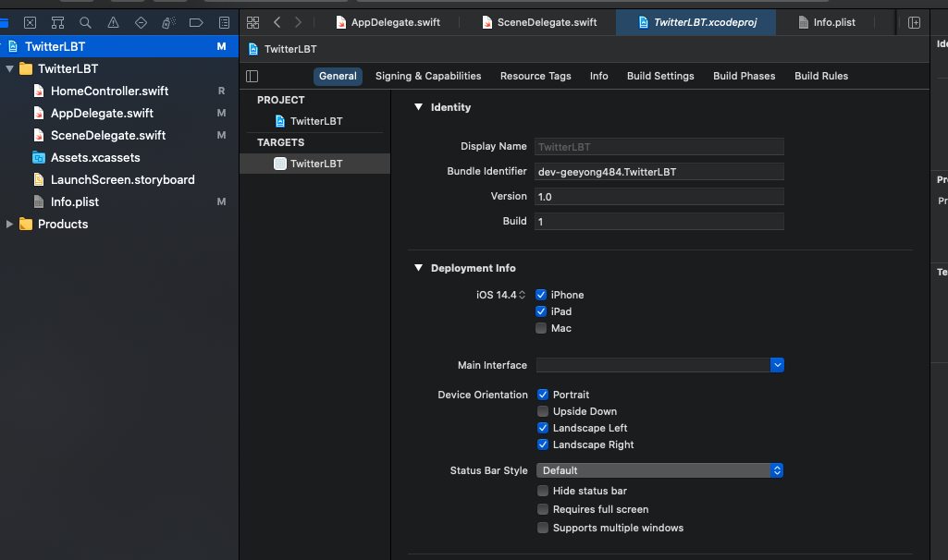Open the Resource Tags tab
The image size is (948, 560).
536,76
